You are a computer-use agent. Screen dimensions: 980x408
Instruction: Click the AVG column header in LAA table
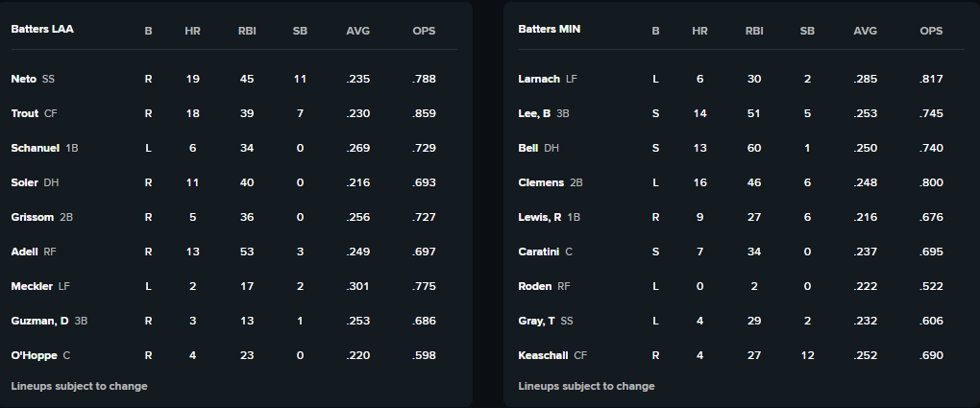coord(358,31)
